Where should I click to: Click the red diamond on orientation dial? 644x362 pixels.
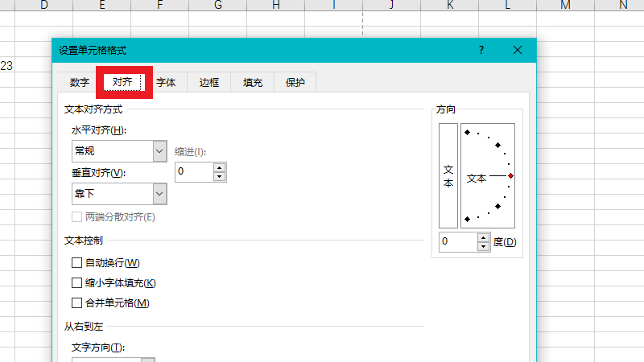[510, 175]
